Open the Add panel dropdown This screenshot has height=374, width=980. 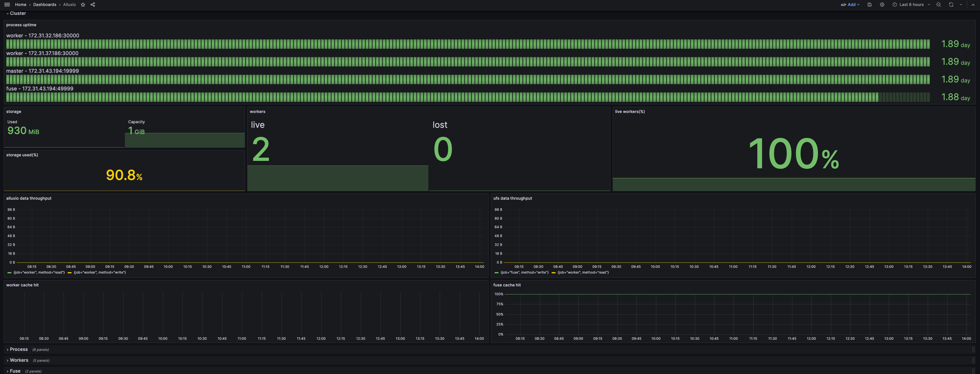point(850,5)
